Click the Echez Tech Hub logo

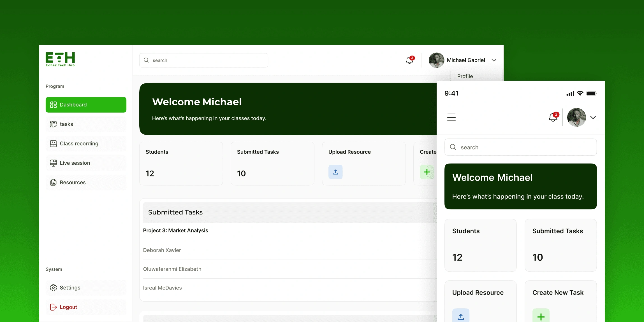pos(60,59)
